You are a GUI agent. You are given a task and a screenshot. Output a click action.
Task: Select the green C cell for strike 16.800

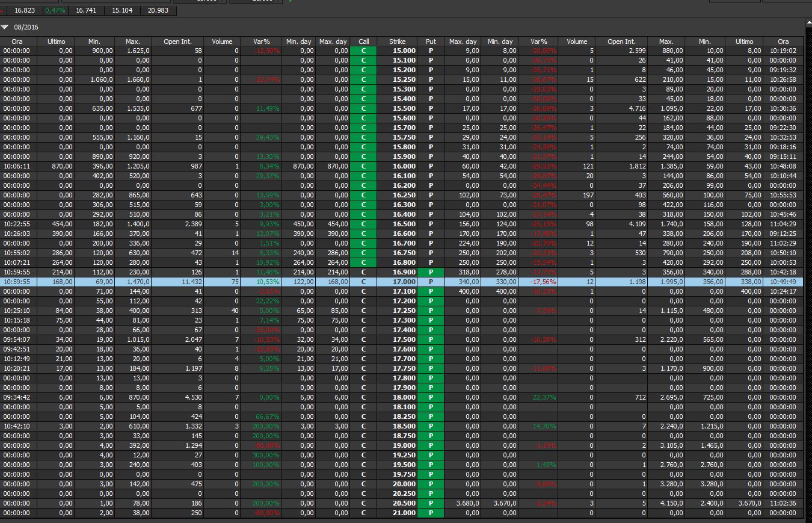[x=363, y=263]
